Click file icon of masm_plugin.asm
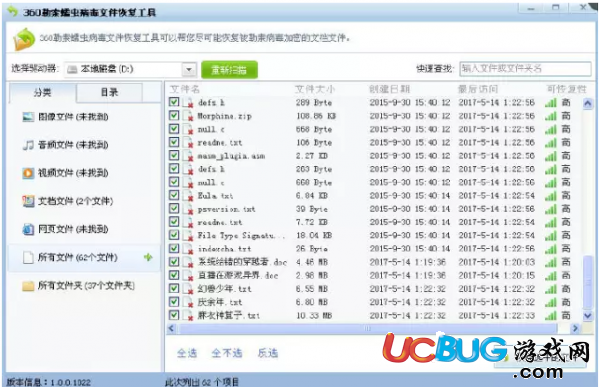Image resolution: width=599 pixels, height=387 pixels. pyautogui.click(x=188, y=156)
